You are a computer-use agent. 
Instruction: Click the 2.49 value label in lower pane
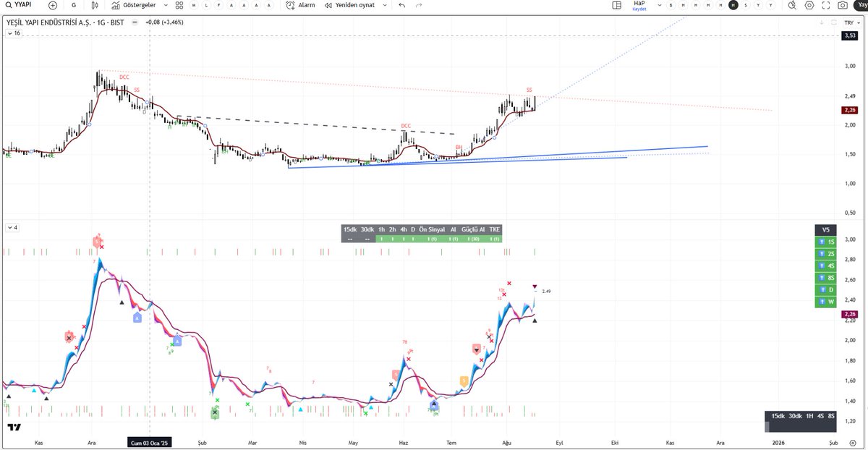coord(546,292)
